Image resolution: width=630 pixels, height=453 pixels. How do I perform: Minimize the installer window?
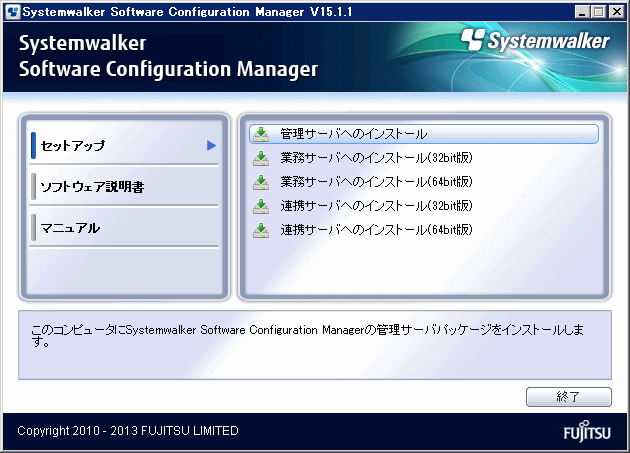point(581,12)
